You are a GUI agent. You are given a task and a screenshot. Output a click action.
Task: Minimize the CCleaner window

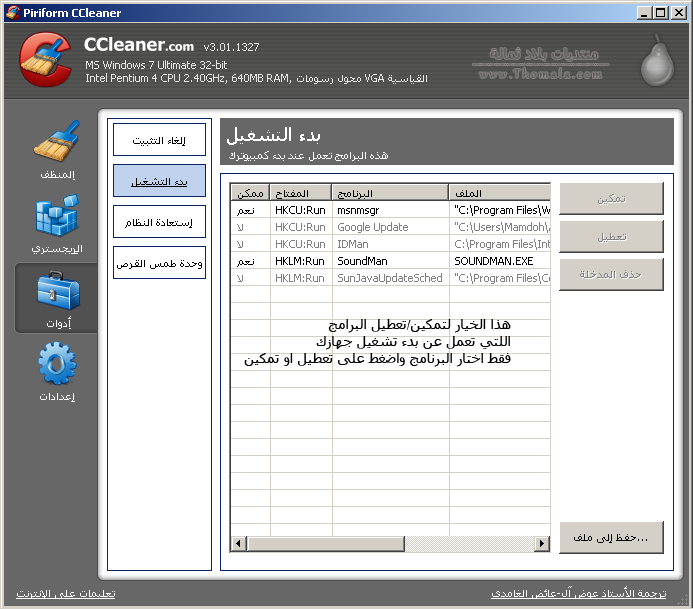[644, 13]
